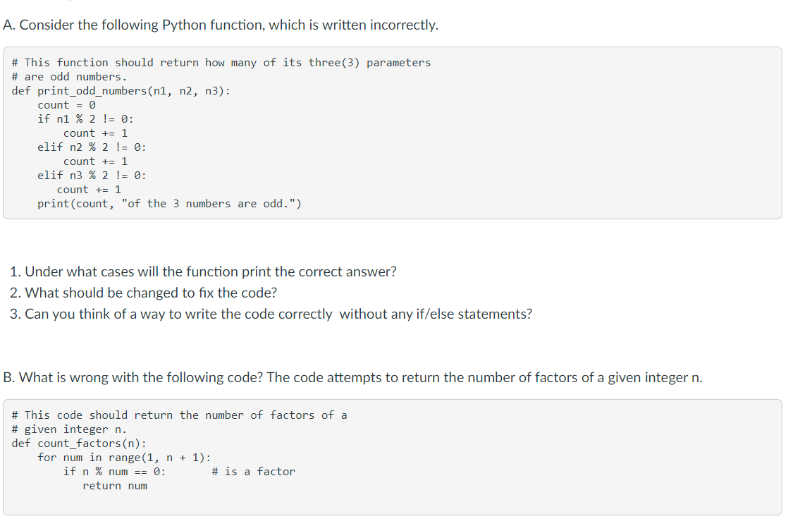
Task: Click the comment line '# are odd numbers.'
Action: (x=69, y=77)
